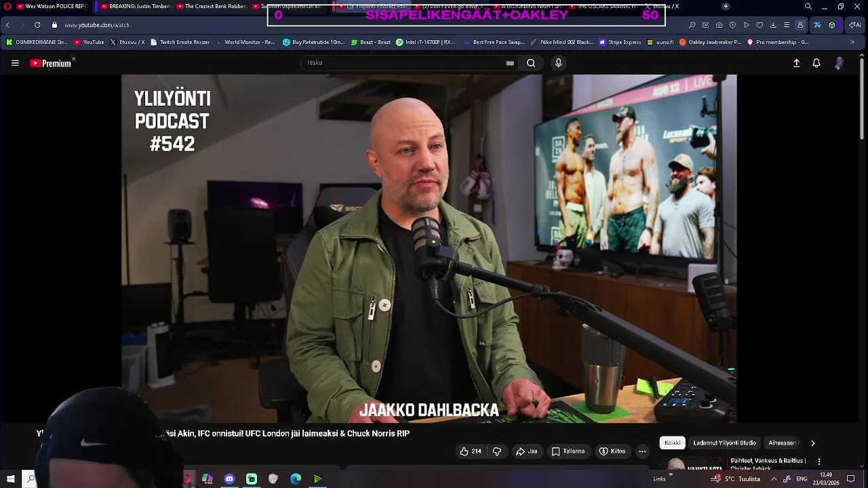This screenshot has height=488, width=868.
Task: Open World Monitor bookmark
Action: [x=245, y=42]
